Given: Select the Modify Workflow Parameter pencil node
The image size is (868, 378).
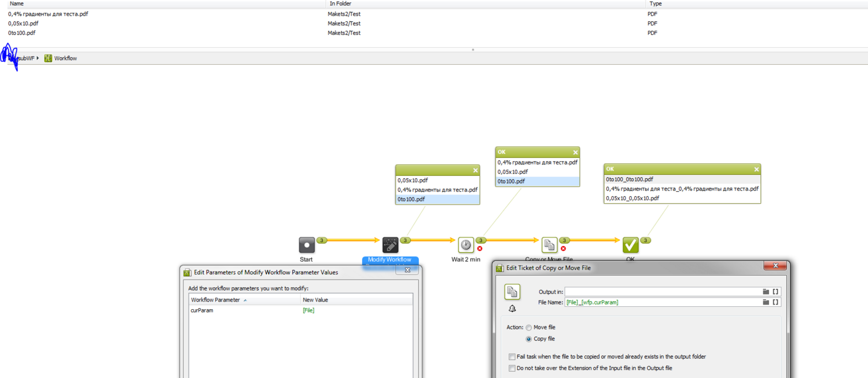Looking at the screenshot, I should click(391, 245).
